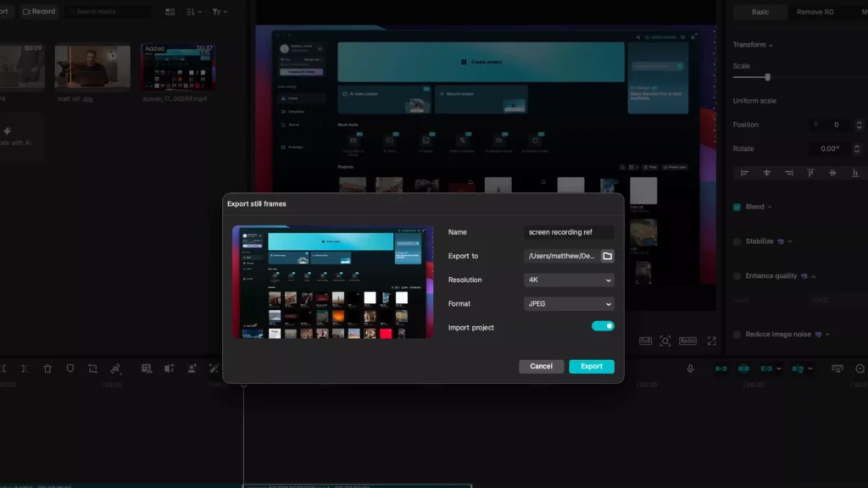Select the center-align icon in the Transform panel
Image resolution: width=868 pixels, height=488 pixels.
(766, 173)
